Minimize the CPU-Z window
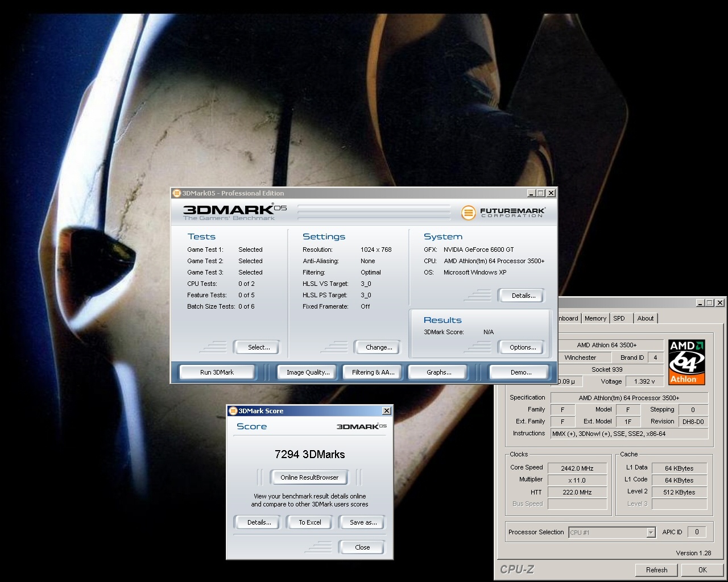 click(700, 303)
